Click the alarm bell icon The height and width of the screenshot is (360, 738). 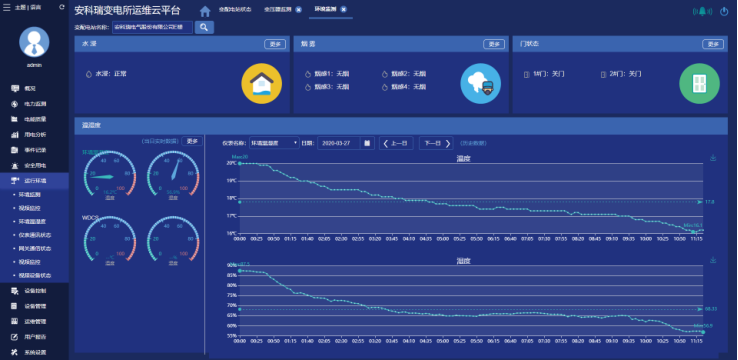point(702,11)
